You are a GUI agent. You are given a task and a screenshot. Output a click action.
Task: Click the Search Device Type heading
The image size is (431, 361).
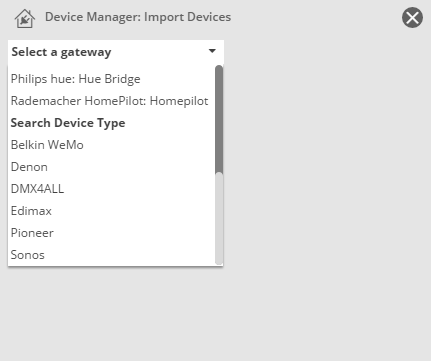click(x=68, y=123)
